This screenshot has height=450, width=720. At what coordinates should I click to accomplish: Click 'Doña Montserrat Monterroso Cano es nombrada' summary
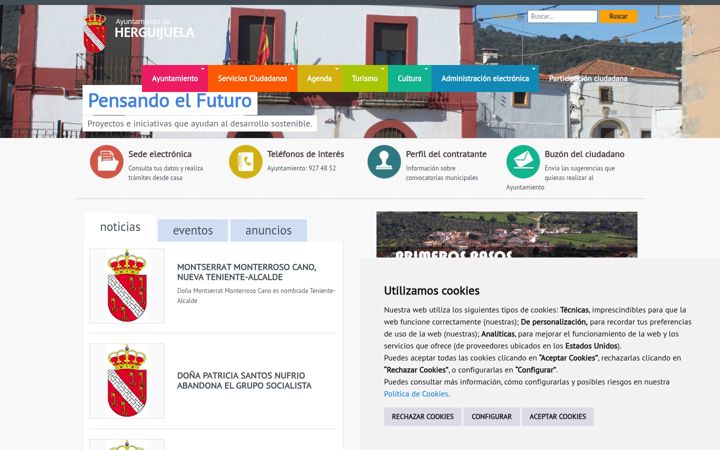pyautogui.click(x=256, y=296)
